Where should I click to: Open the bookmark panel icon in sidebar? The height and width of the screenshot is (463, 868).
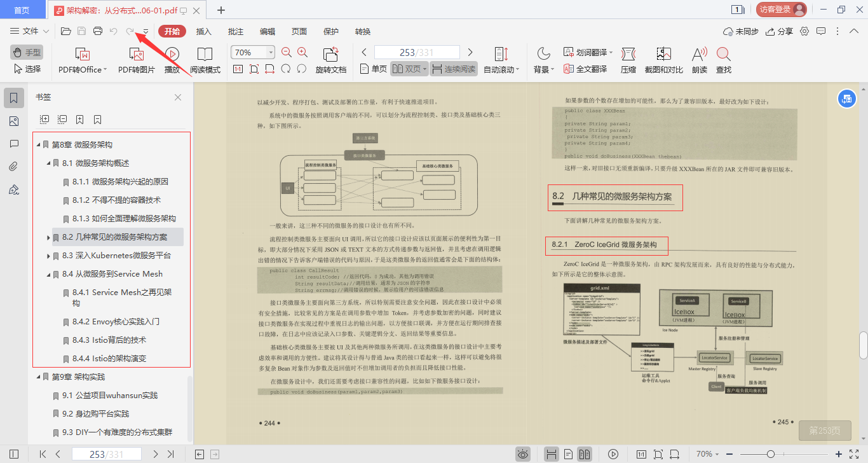click(x=14, y=98)
